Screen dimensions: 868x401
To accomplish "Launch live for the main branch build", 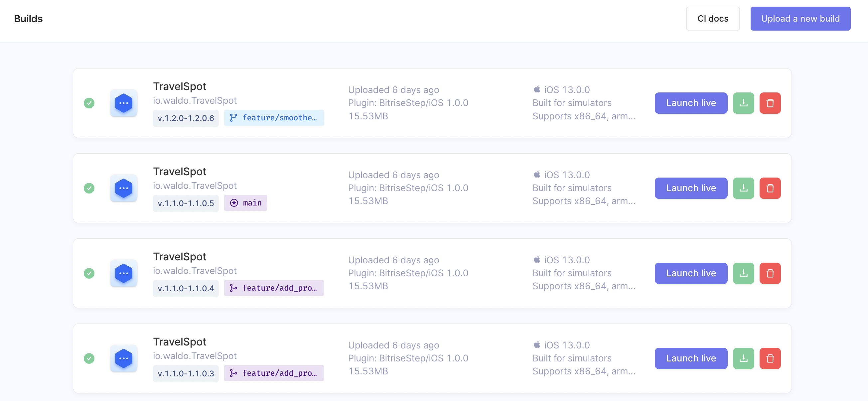I will tap(690, 188).
